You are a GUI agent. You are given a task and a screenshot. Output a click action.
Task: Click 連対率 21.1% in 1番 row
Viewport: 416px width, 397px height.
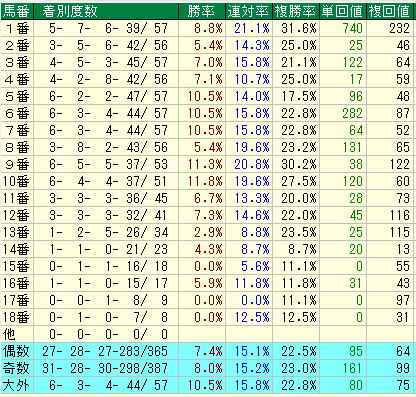click(x=252, y=29)
